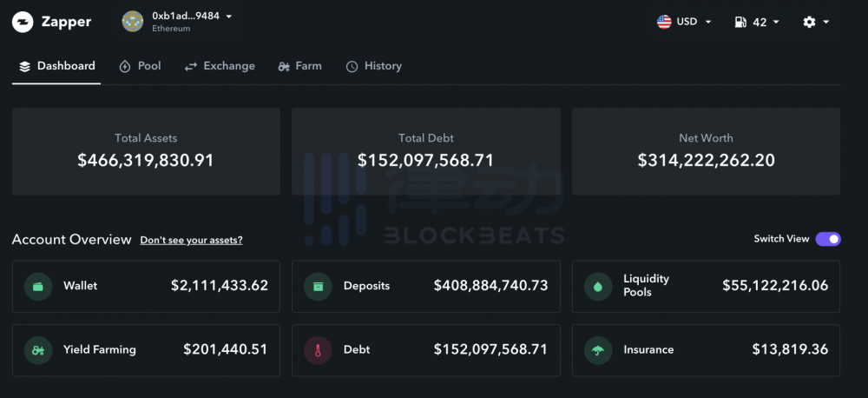Expand the settings gear menu
This screenshot has width=868, height=398.
[x=816, y=23]
